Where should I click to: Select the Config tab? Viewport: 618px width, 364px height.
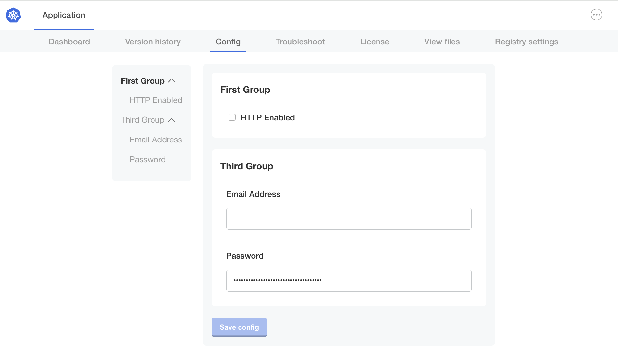click(x=228, y=42)
